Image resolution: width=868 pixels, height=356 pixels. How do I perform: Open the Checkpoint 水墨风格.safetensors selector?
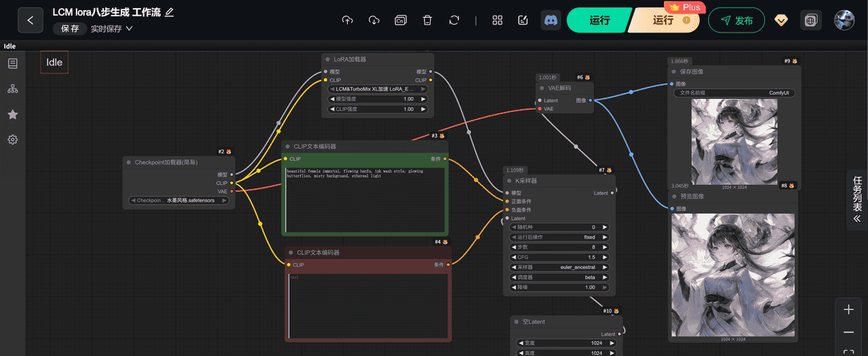178,200
